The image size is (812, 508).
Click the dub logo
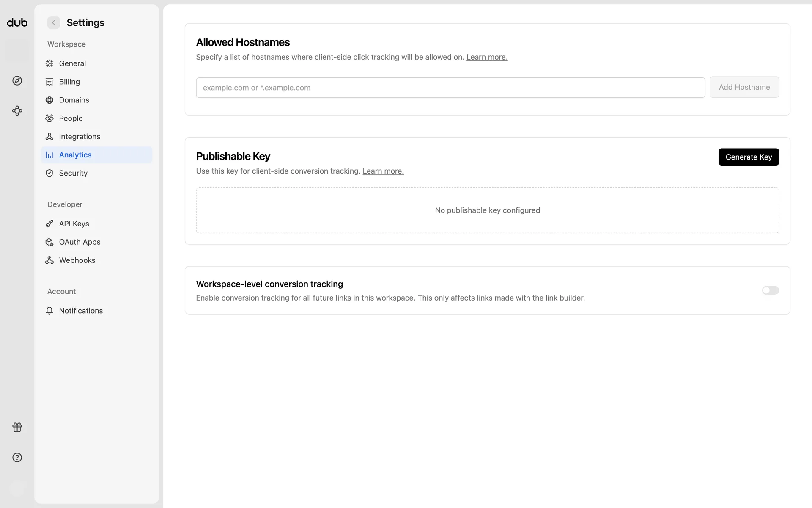pyautogui.click(x=17, y=22)
